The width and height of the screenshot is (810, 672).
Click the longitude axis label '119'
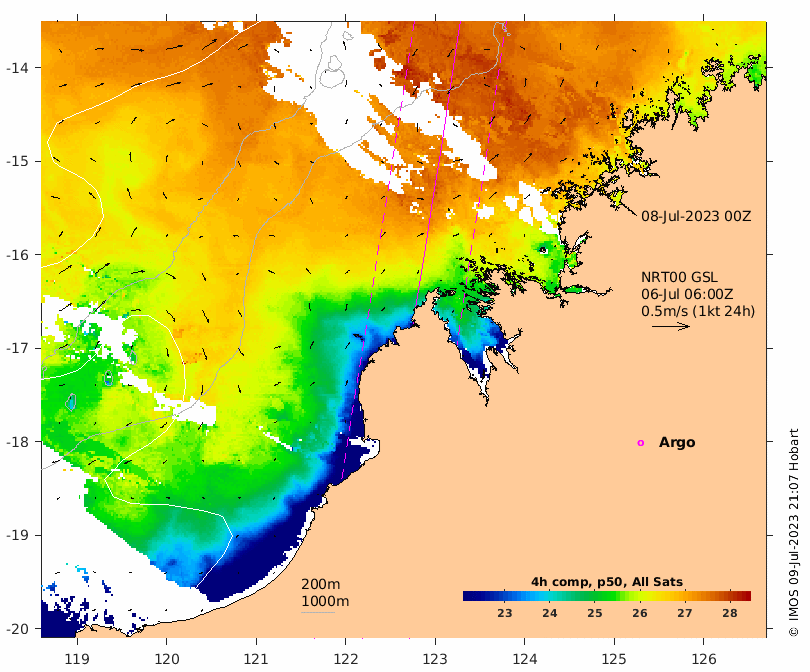point(77,659)
